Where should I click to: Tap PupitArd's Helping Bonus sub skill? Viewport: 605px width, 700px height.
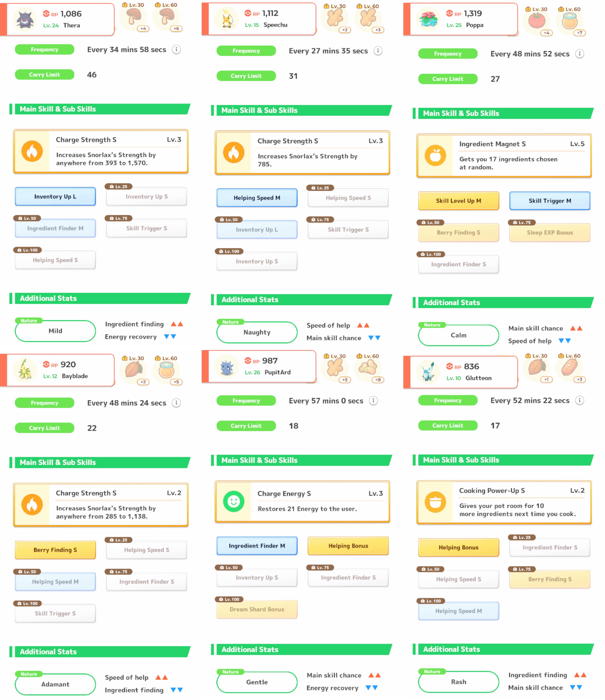pyautogui.click(x=348, y=546)
